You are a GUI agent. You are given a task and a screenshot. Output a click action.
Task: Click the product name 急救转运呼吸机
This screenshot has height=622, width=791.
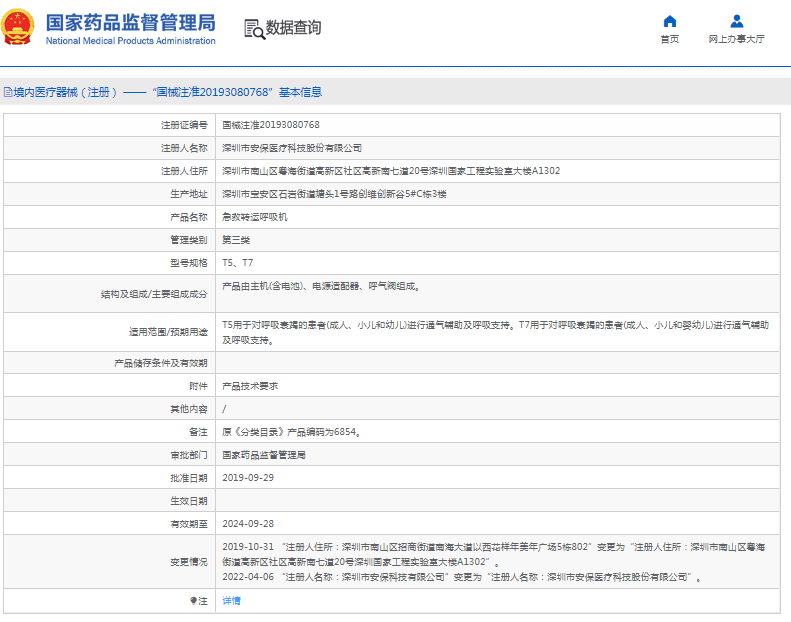tap(254, 217)
